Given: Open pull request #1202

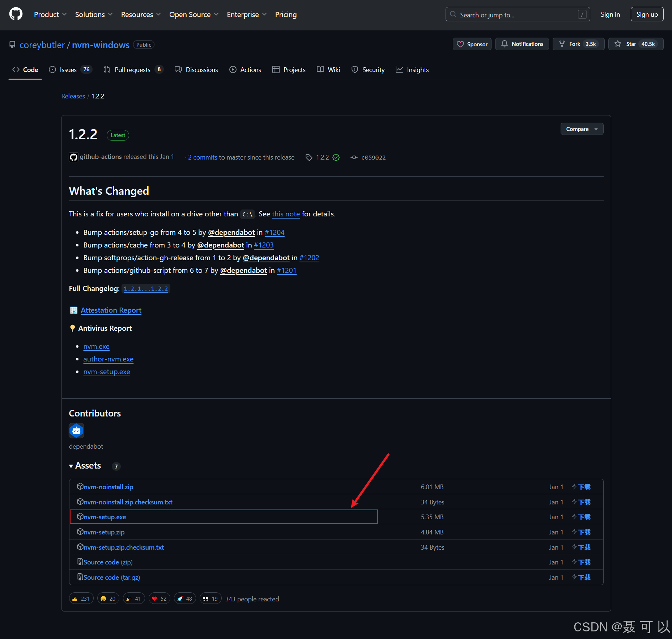Looking at the screenshot, I should pos(309,258).
